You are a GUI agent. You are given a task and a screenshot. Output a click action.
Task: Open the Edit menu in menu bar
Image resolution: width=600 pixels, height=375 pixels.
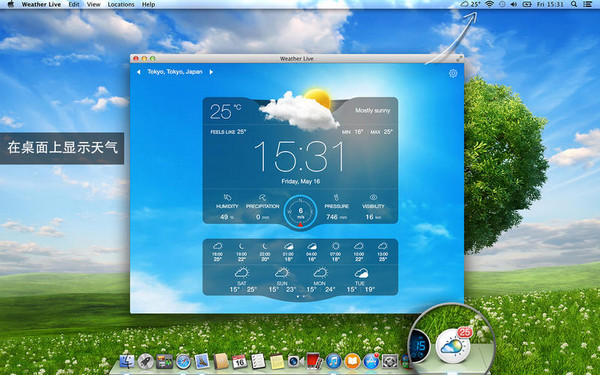[74, 5]
